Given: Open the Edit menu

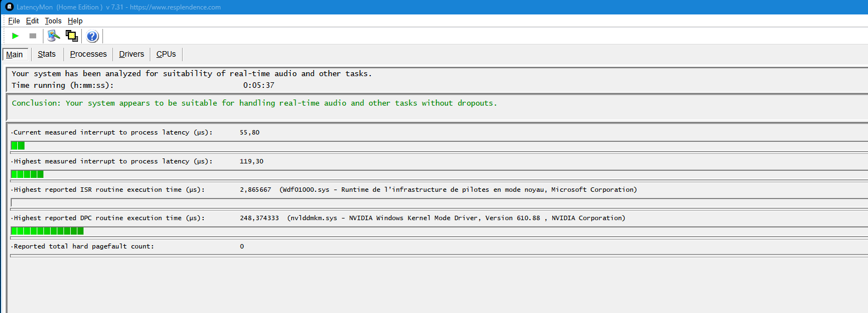Looking at the screenshot, I should coord(32,21).
